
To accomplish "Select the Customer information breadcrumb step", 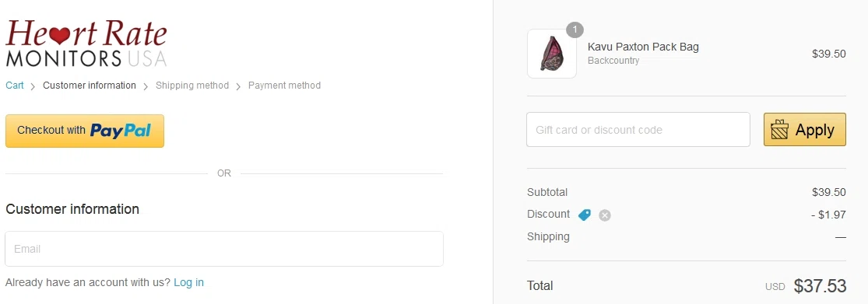I will (89, 85).
